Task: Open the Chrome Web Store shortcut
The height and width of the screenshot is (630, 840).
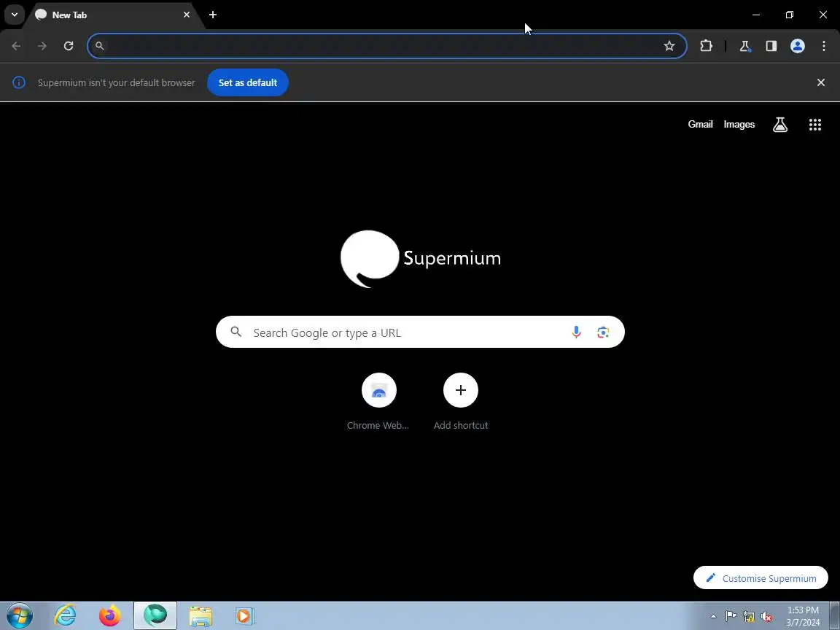Action: 378,402
